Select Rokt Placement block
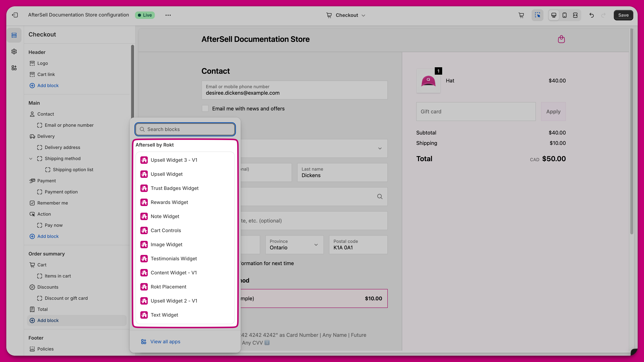 click(x=168, y=287)
